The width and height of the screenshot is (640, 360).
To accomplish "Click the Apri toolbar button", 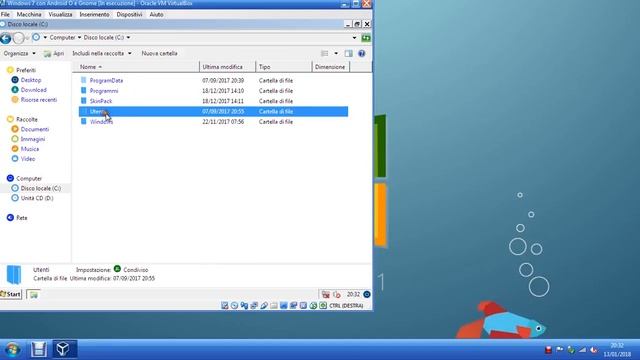I will pyautogui.click(x=54, y=53).
